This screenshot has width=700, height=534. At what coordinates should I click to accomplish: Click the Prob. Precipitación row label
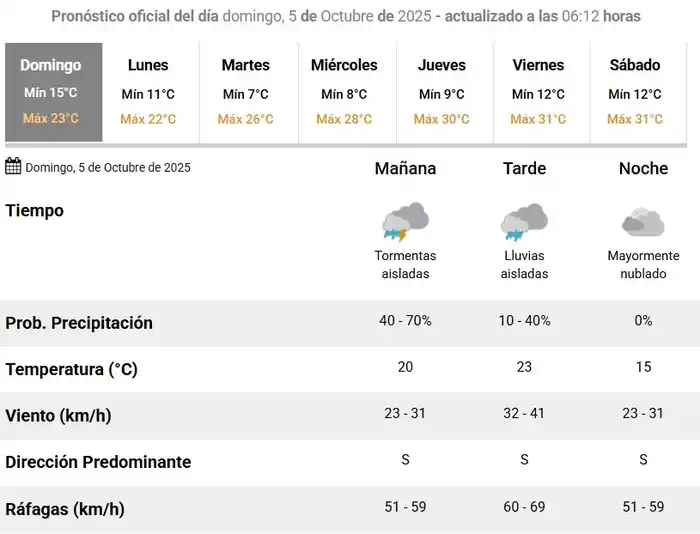tap(79, 323)
